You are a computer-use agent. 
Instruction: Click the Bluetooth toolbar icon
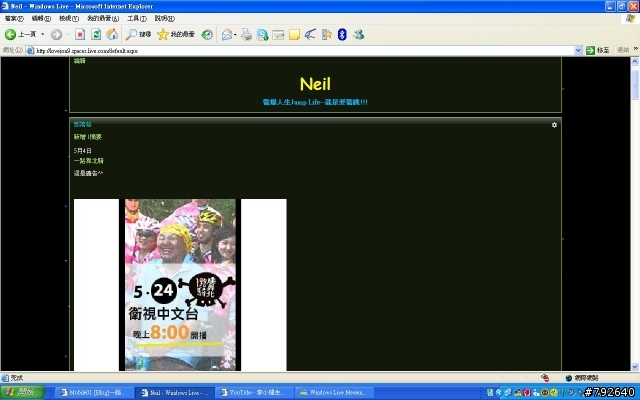[x=342, y=35]
